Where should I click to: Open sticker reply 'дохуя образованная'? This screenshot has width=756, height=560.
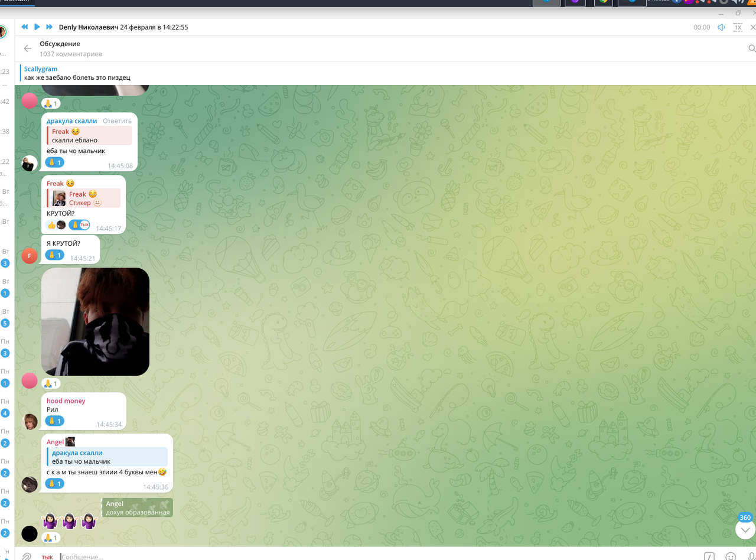138,508
